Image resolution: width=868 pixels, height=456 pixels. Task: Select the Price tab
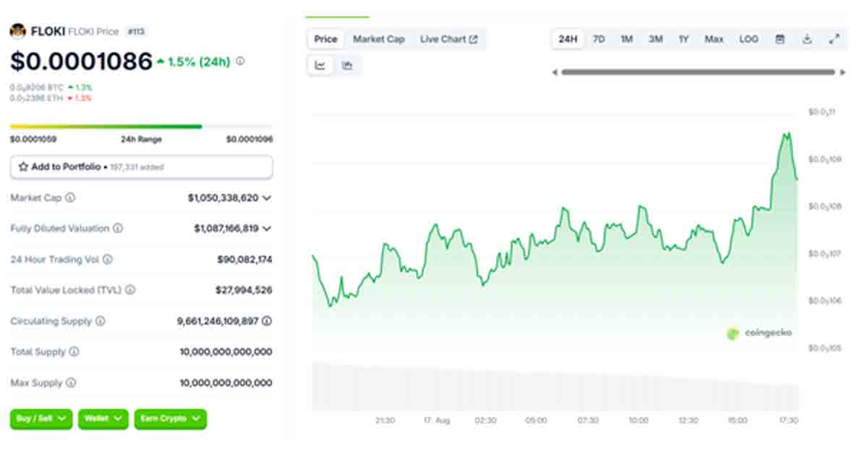coord(325,39)
